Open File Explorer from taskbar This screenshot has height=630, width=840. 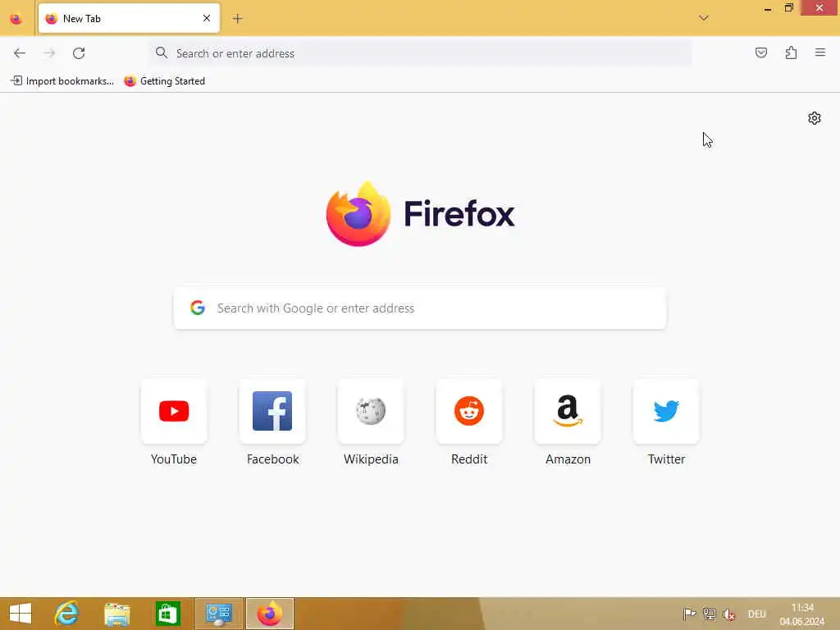[x=117, y=614]
